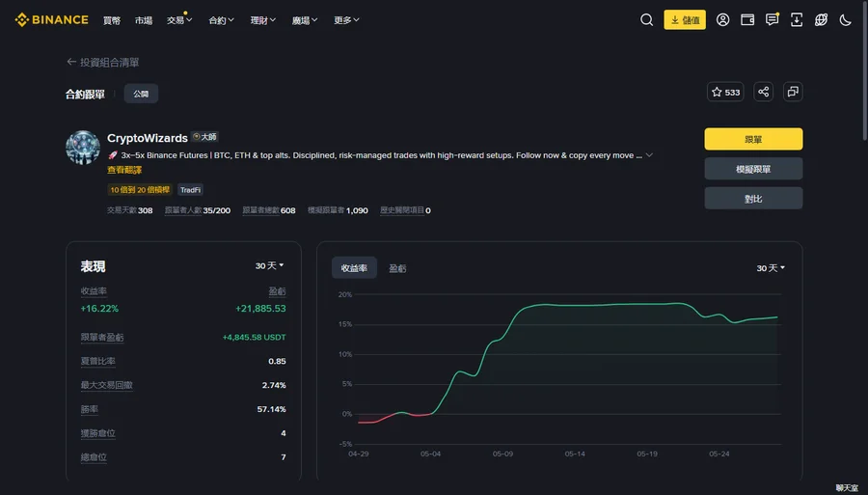Click the CryptoWizards avatar thumbnail

83,148
